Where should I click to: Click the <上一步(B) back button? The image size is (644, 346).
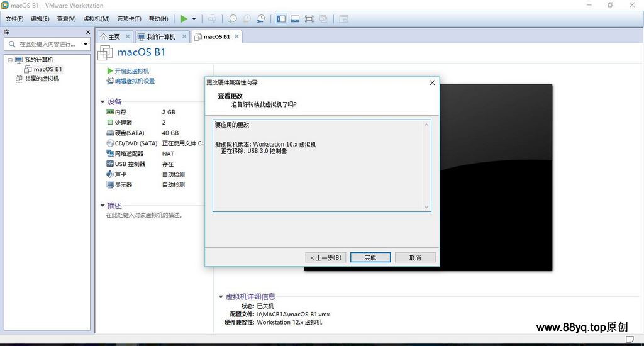click(x=326, y=258)
